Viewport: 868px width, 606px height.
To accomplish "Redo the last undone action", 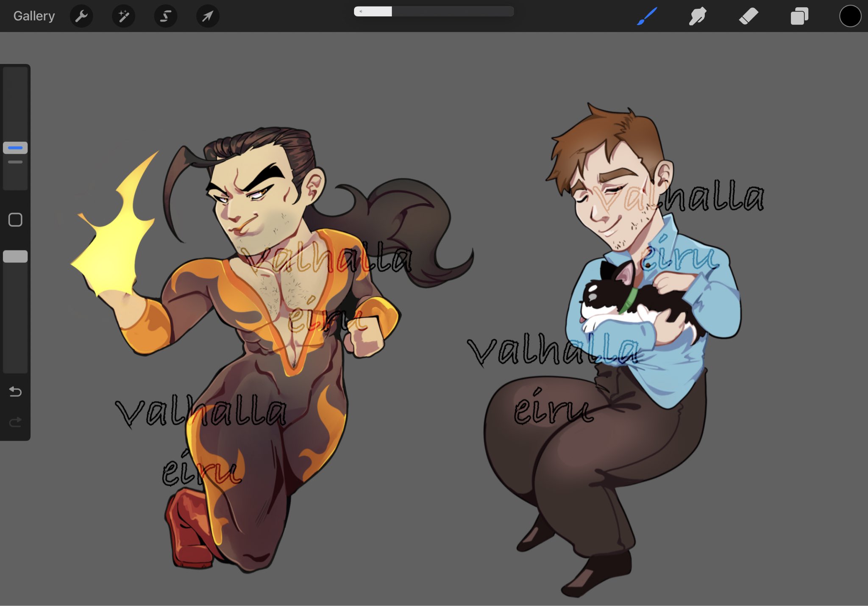I will pos(15,422).
